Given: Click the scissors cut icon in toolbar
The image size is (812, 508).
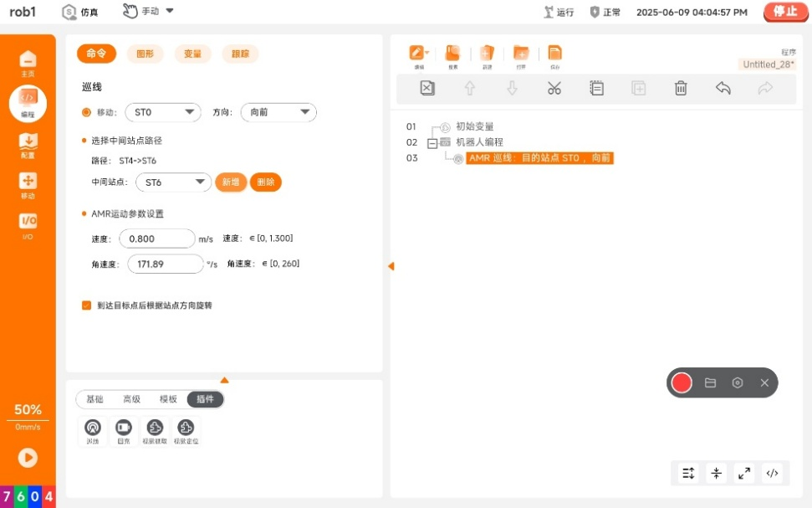Looking at the screenshot, I should tap(554, 88).
